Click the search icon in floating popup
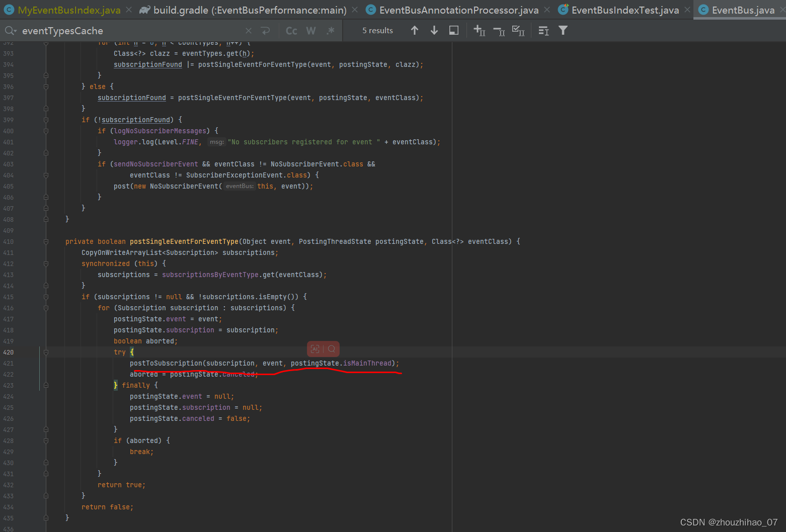The image size is (786, 532). 332,349
